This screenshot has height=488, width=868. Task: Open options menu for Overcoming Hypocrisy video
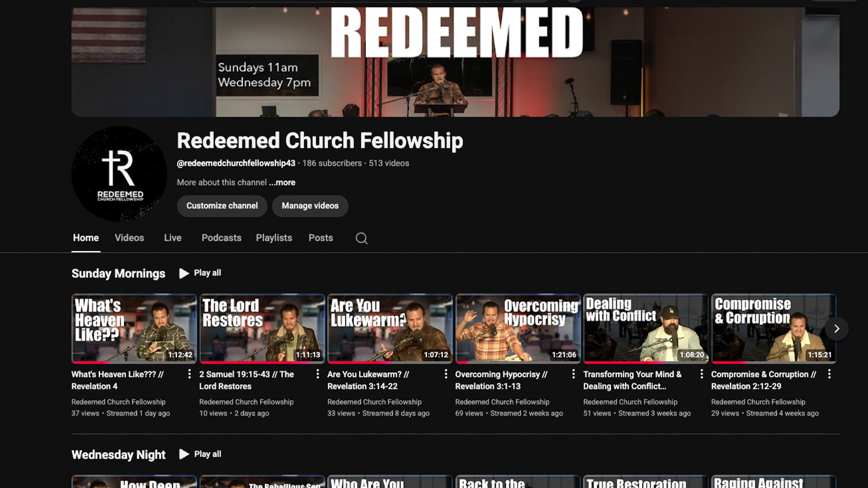pos(573,374)
